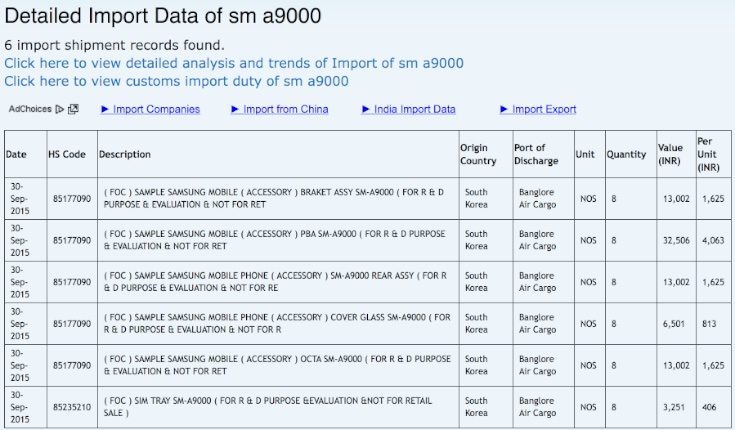Open the Import Export ad link
Screen dimensions: 735x430
pyautogui.click(x=538, y=109)
